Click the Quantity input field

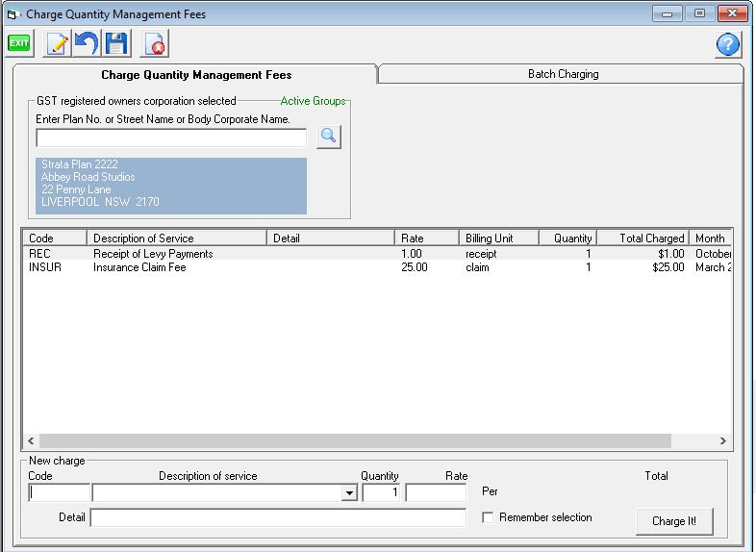tap(381, 492)
